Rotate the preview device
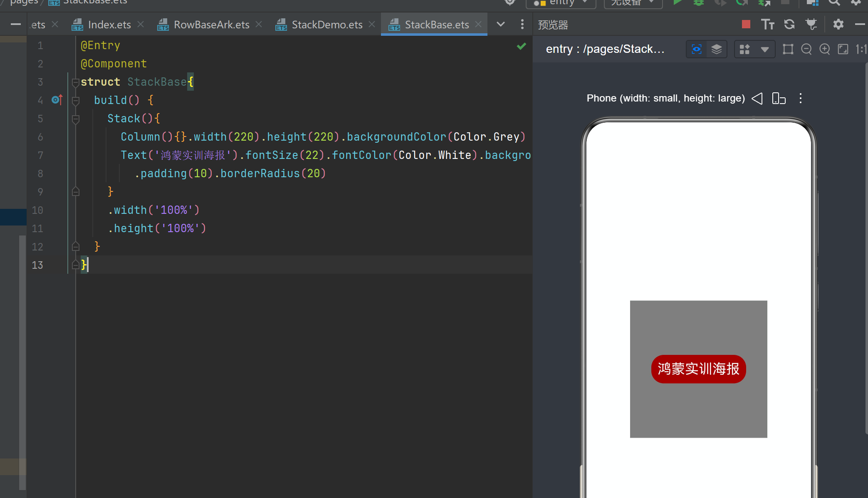 (x=779, y=99)
